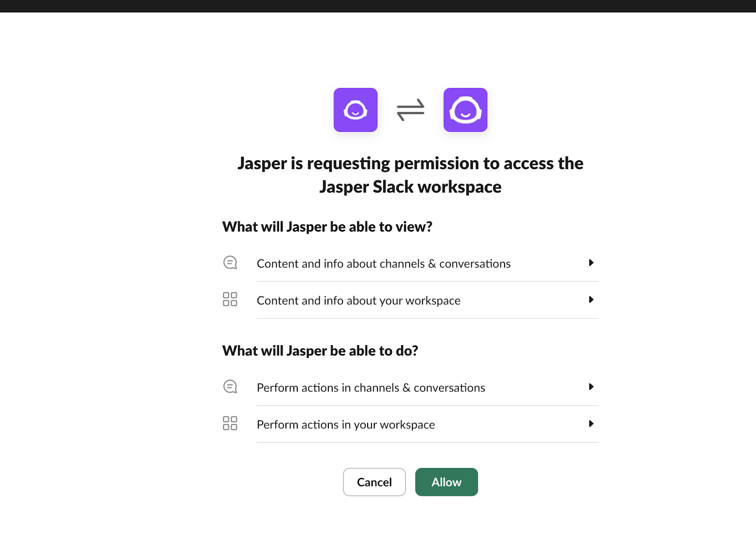Image resolution: width=756 pixels, height=537 pixels.
Task: Expand 'Perform actions in channels & conversations' arrow
Action: pyautogui.click(x=591, y=387)
